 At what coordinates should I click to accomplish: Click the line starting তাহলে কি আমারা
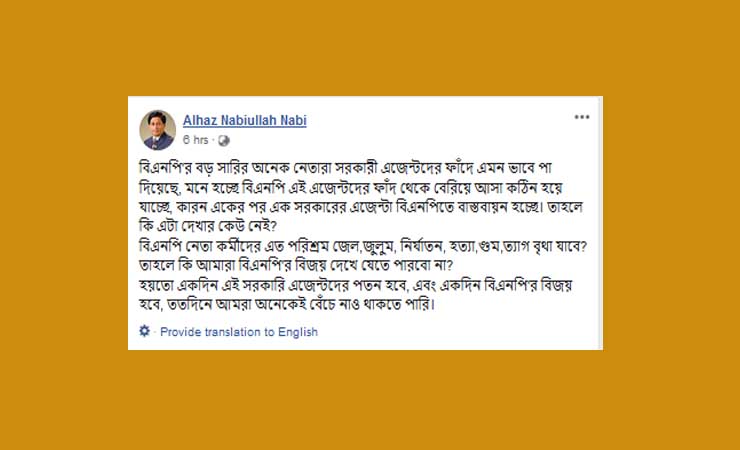(x=296, y=265)
